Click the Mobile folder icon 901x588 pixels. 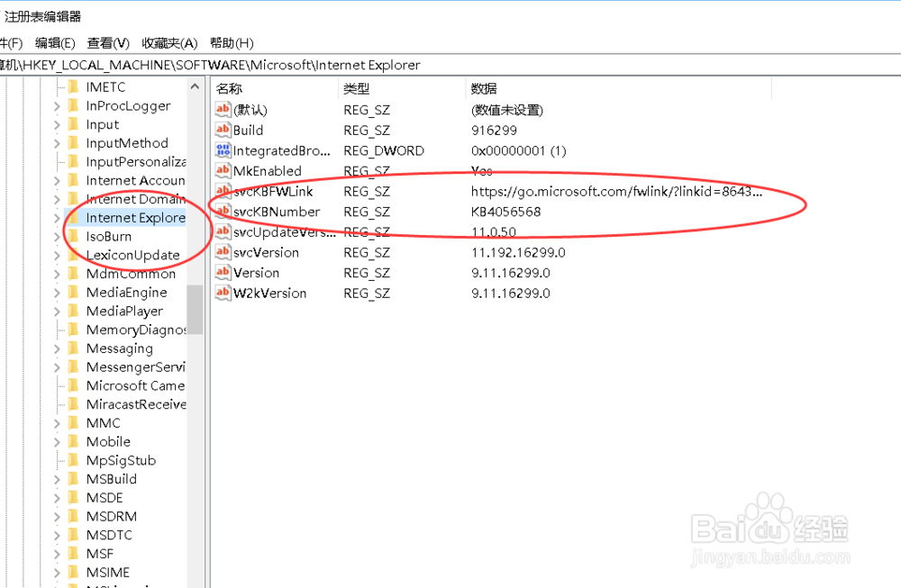point(73,441)
